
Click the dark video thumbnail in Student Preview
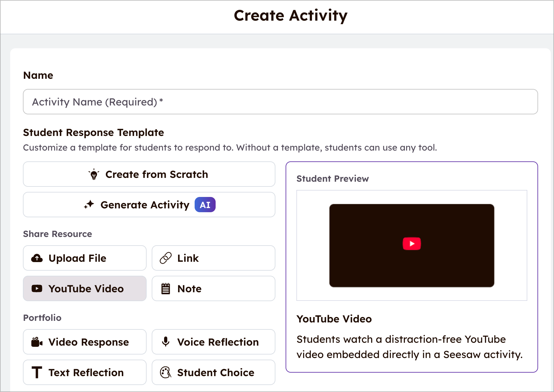412,245
